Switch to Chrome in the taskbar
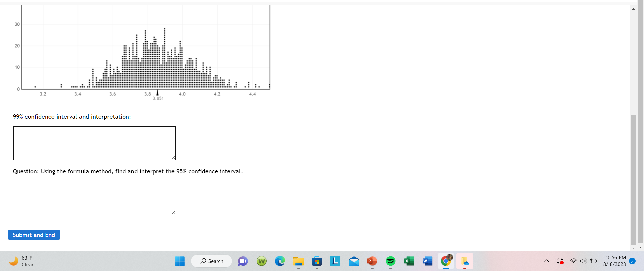 (446, 261)
